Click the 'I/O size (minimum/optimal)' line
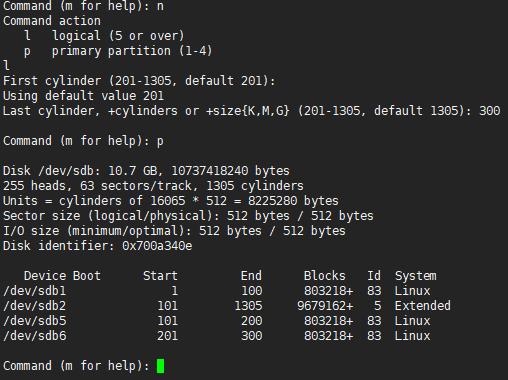This screenshot has width=508, height=380. pyautogui.click(x=174, y=231)
